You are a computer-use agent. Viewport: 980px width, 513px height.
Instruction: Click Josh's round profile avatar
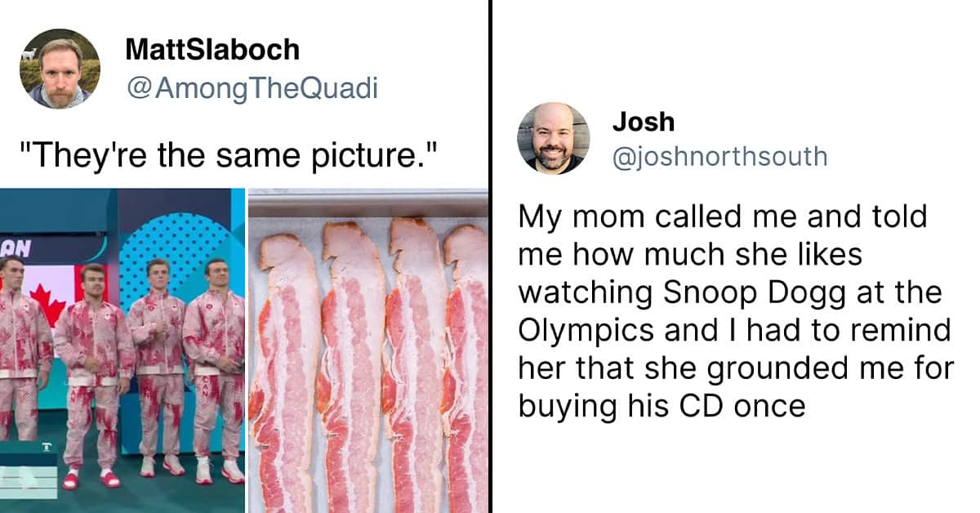pos(553,138)
